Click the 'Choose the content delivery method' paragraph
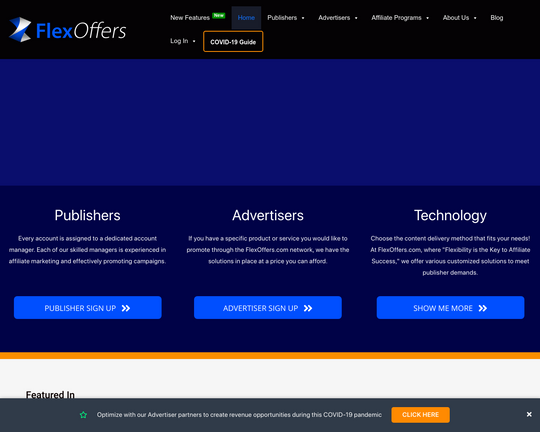 tap(450, 255)
